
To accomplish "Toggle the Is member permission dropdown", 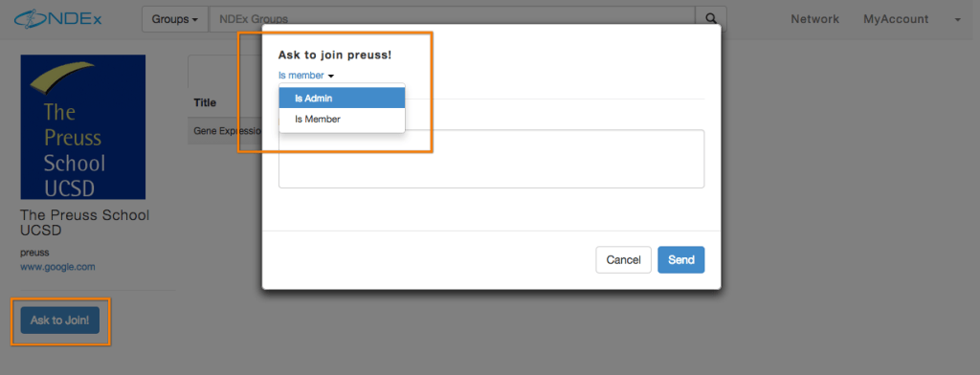I will (306, 76).
